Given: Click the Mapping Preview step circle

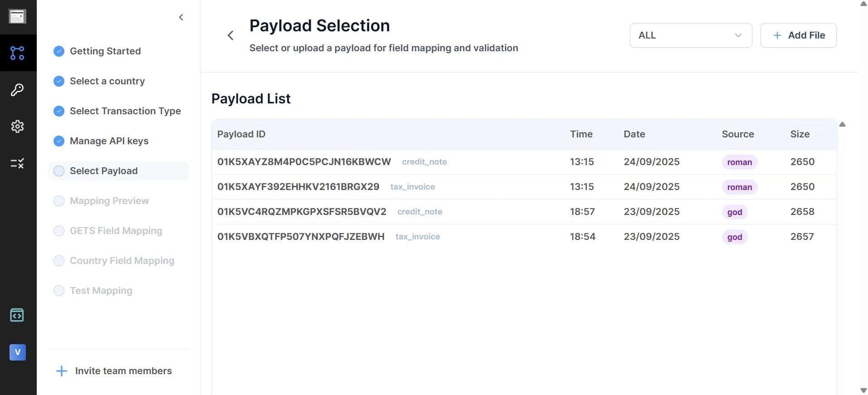Looking at the screenshot, I should click(59, 201).
